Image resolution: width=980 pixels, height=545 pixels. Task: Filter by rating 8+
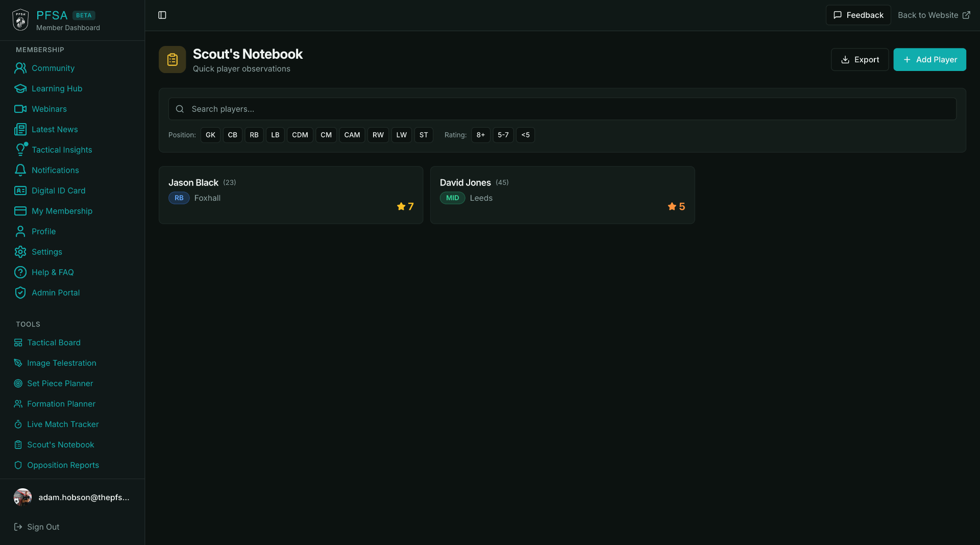(481, 135)
